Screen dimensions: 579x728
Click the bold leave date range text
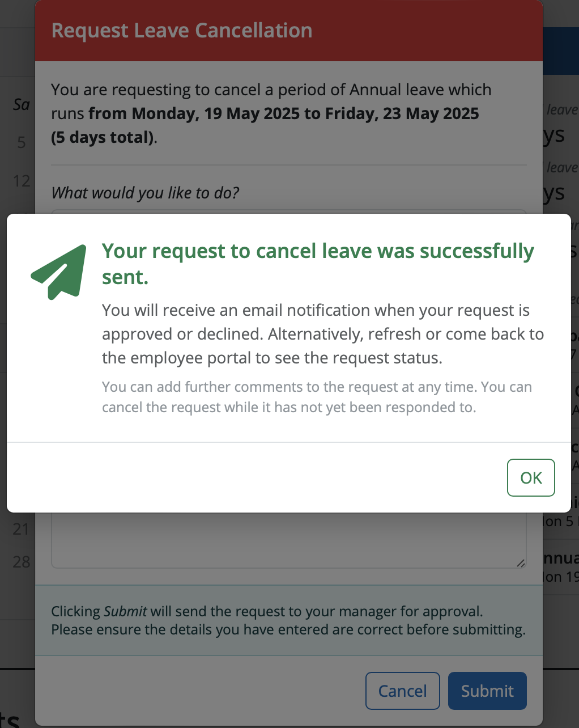[x=265, y=125]
